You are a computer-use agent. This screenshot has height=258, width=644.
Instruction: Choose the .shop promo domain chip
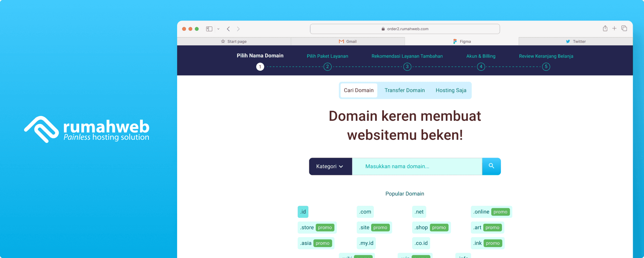coord(431,228)
